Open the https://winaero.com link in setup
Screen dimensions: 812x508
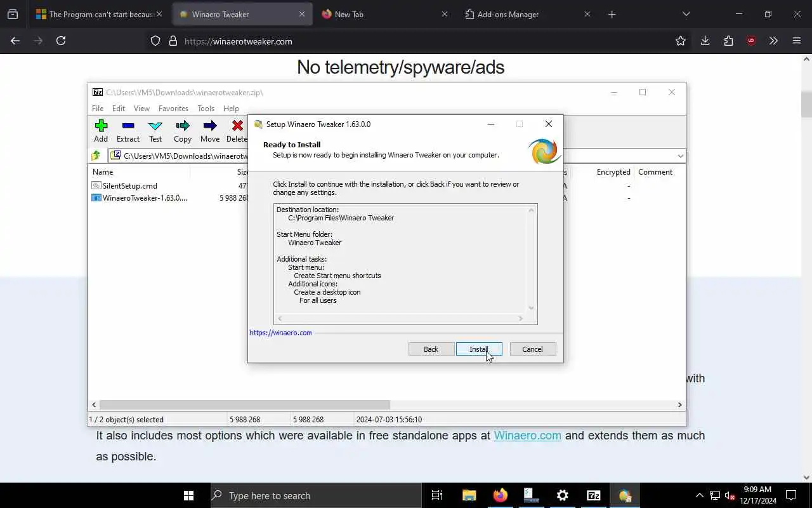280,333
